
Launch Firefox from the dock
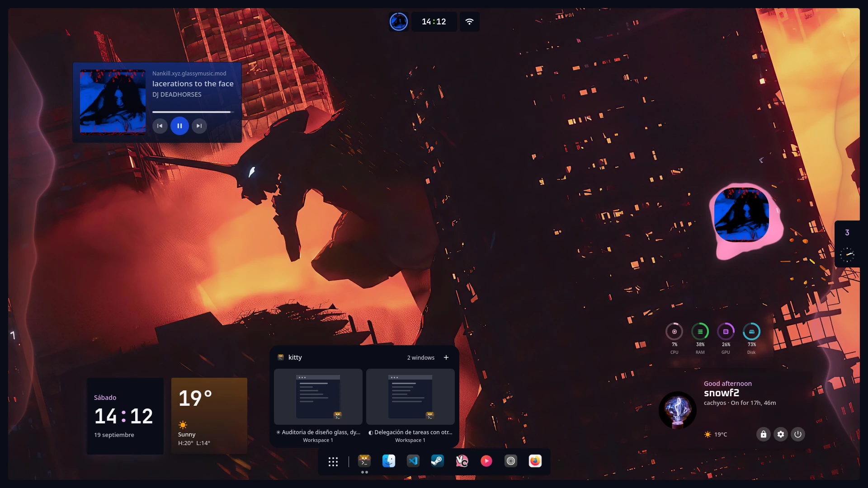[x=535, y=461]
